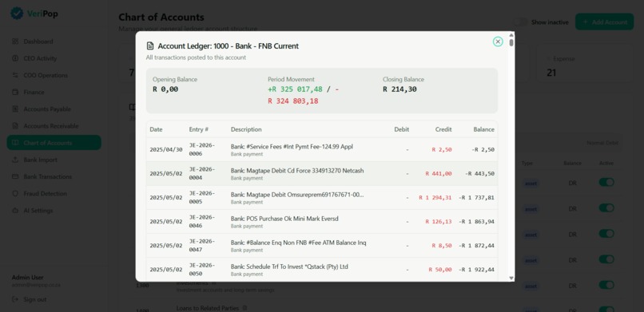Open Accounts Receivable page

(54, 126)
